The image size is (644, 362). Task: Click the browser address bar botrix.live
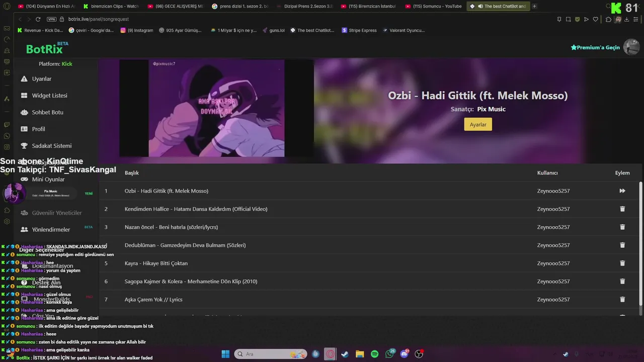[x=99, y=19]
